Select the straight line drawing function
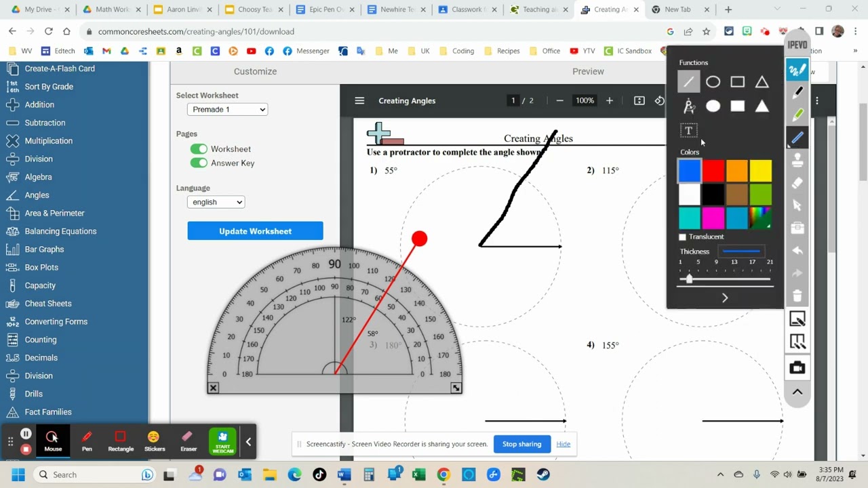Screen dimensions: 868x488 point(689,82)
